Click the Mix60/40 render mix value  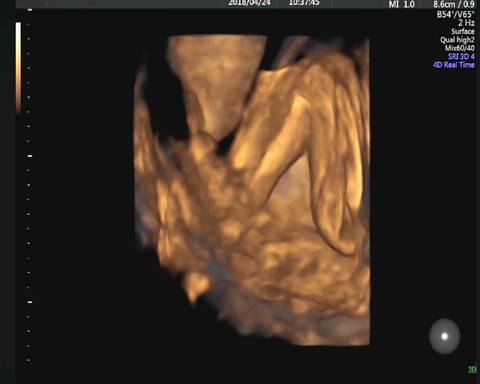pyautogui.click(x=460, y=48)
